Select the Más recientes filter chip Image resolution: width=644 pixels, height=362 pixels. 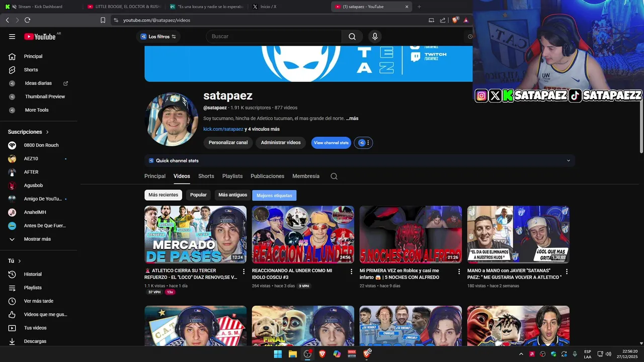coord(163,195)
